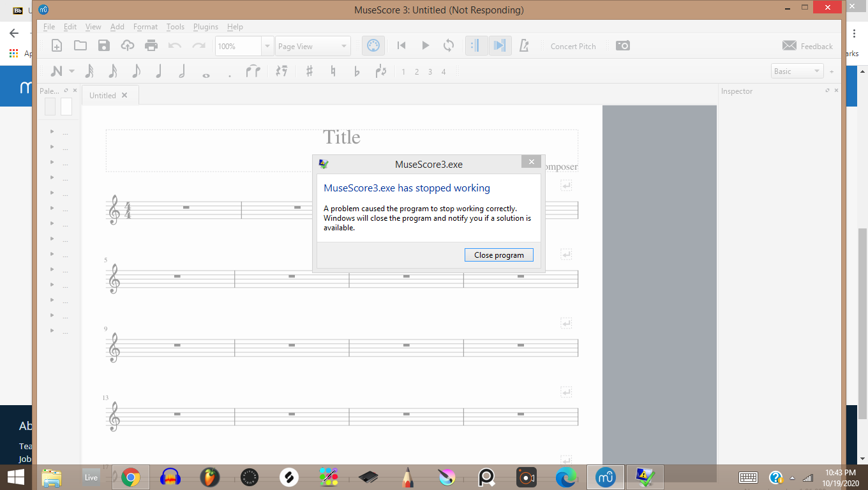This screenshot has height=490, width=868.
Task: Click the score "Title" text
Action: point(341,137)
